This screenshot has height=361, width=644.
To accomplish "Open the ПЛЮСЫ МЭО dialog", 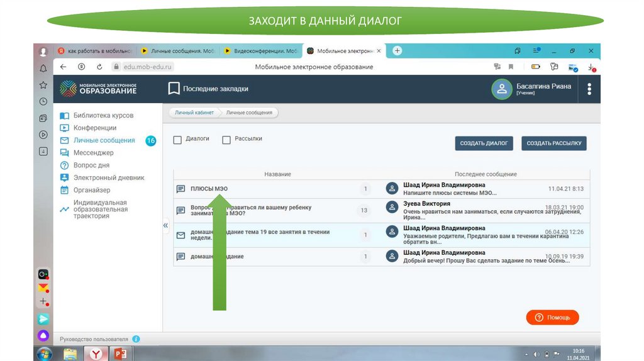I will pos(209,189).
